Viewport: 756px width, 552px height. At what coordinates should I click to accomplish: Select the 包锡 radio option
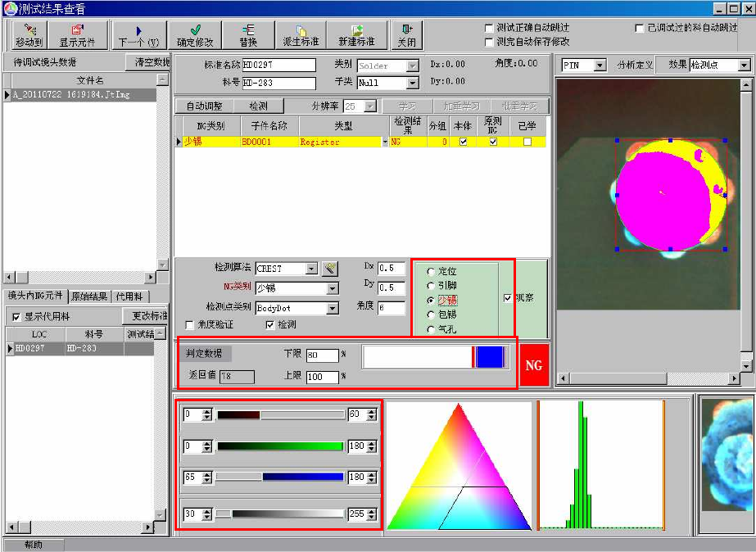(x=431, y=314)
